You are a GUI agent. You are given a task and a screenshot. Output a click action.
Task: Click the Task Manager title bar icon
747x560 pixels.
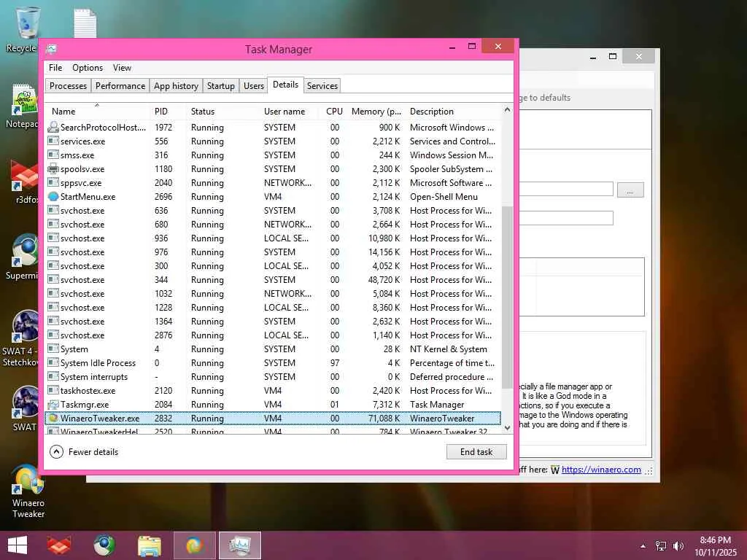click(x=52, y=49)
